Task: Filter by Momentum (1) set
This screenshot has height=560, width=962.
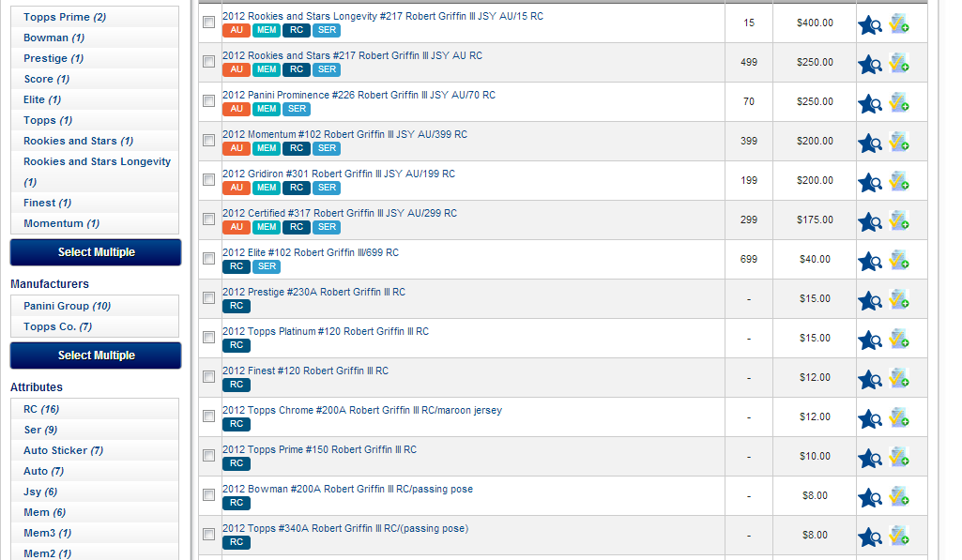Action: (61, 223)
